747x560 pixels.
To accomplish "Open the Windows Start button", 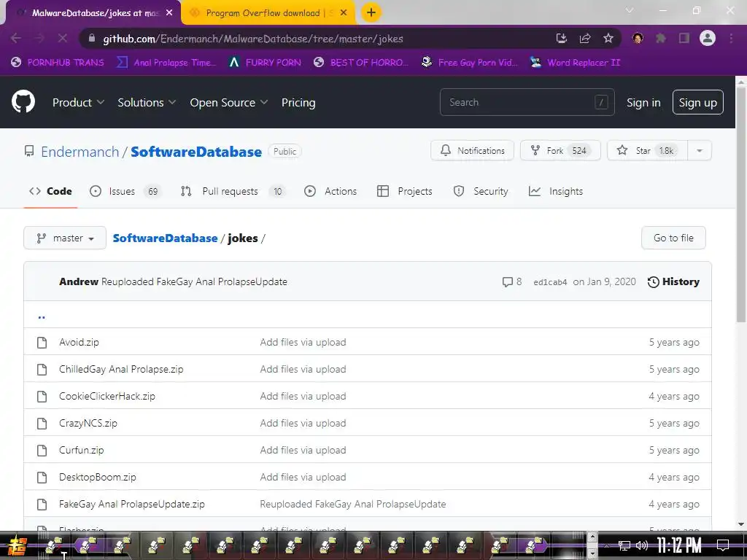I will coord(18,545).
